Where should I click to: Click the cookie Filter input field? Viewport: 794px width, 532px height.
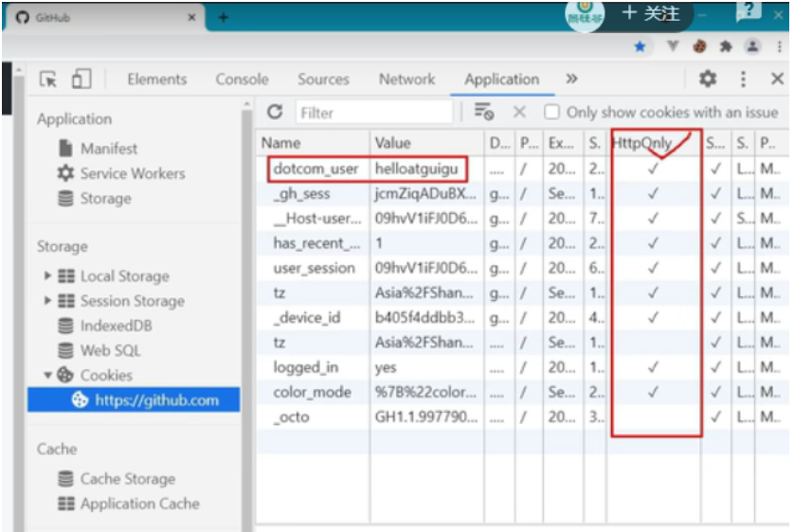point(374,113)
